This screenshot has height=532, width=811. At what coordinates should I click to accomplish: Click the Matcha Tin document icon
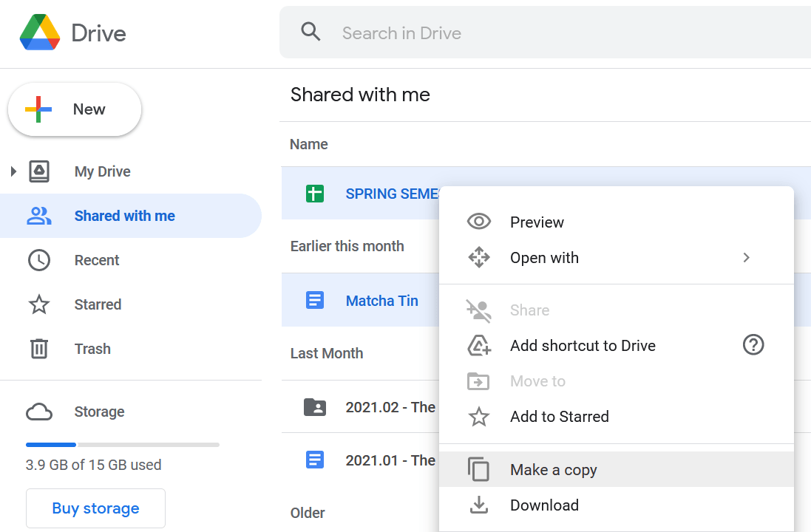click(315, 300)
